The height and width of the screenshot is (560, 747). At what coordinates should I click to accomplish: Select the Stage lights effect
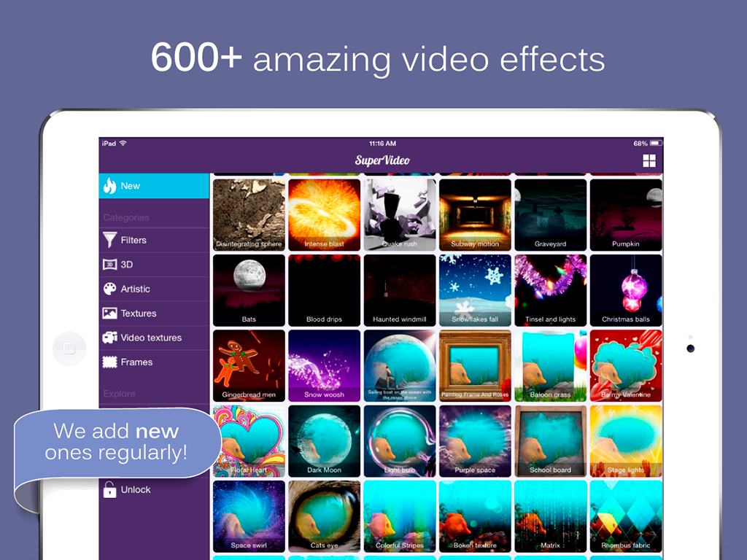(626, 441)
